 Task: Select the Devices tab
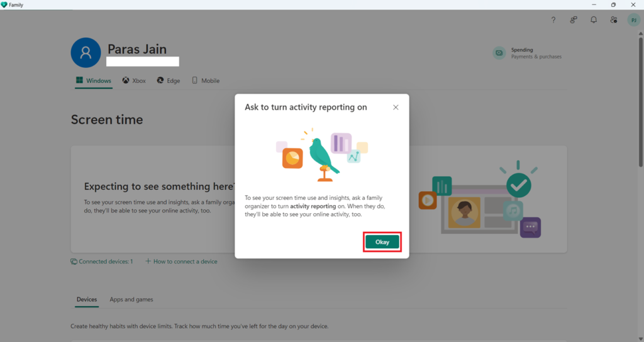pos(87,299)
